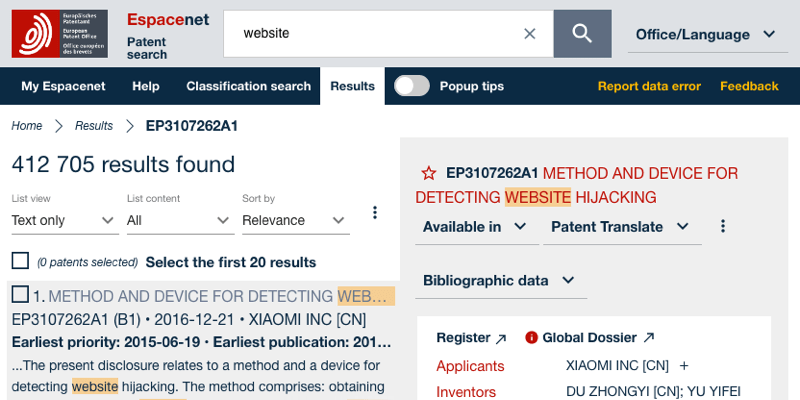This screenshot has height=400, width=800.
Task: Click the Report data error link
Action: tap(649, 86)
